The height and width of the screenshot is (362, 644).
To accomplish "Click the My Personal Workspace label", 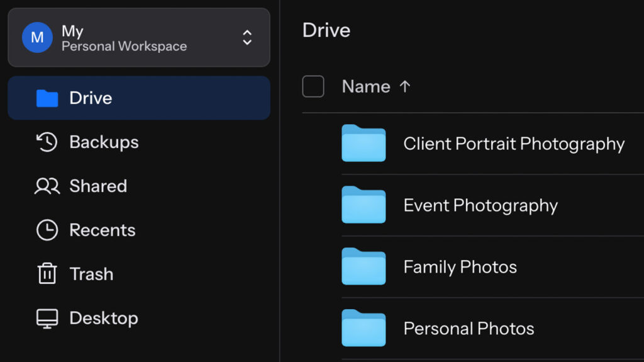I will pos(124,38).
